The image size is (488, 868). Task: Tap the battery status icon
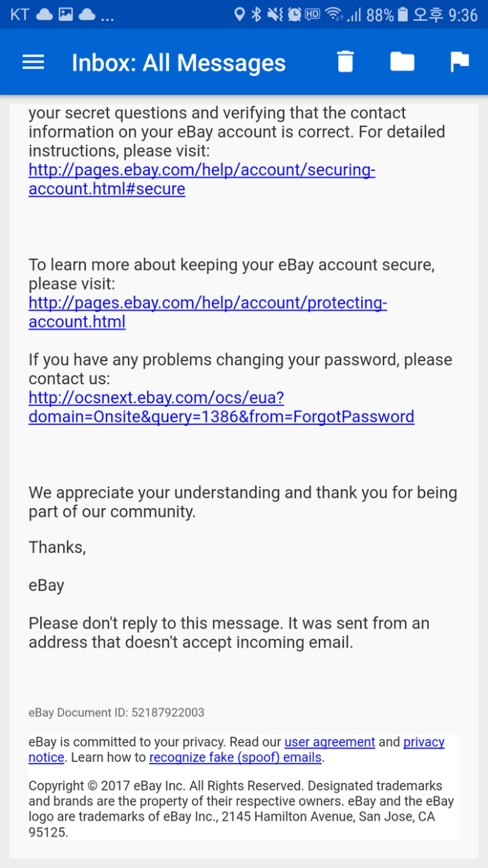403,14
